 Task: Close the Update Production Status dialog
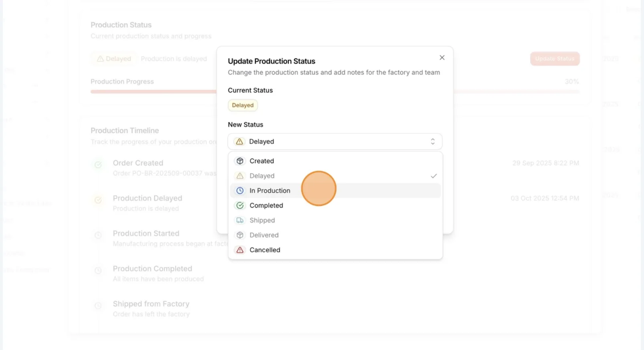pos(442,58)
